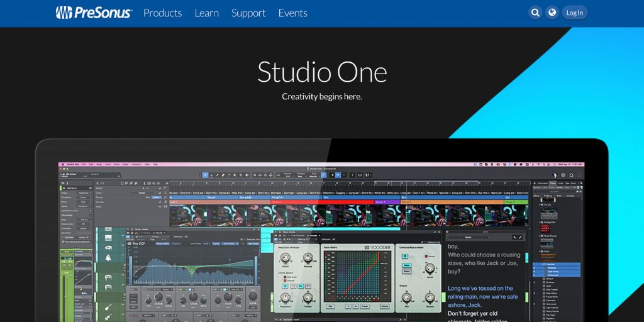The height and width of the screenshot is (322, 644).
Task: Click Band Controls button in Pro EQ
Action: [163, 244]
